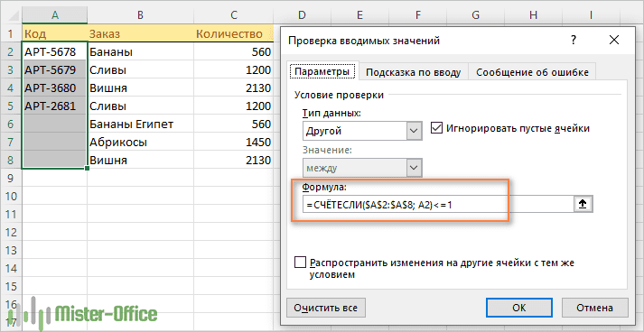Enable Распространить изменения на другие ячейки checkbox

click(301, 263)
